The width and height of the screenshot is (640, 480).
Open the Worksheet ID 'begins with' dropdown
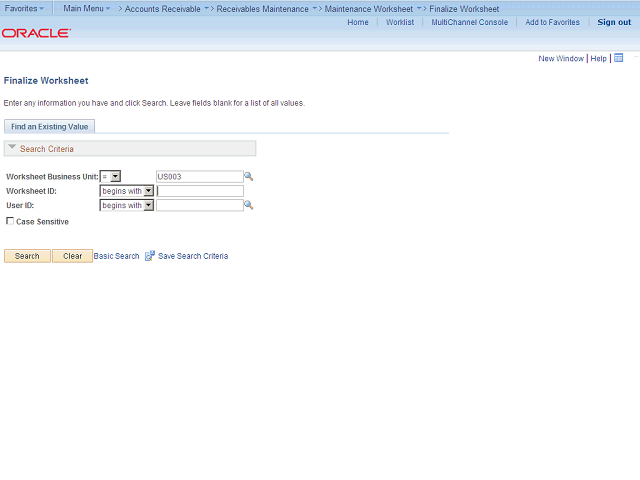(x=127, y=191)
